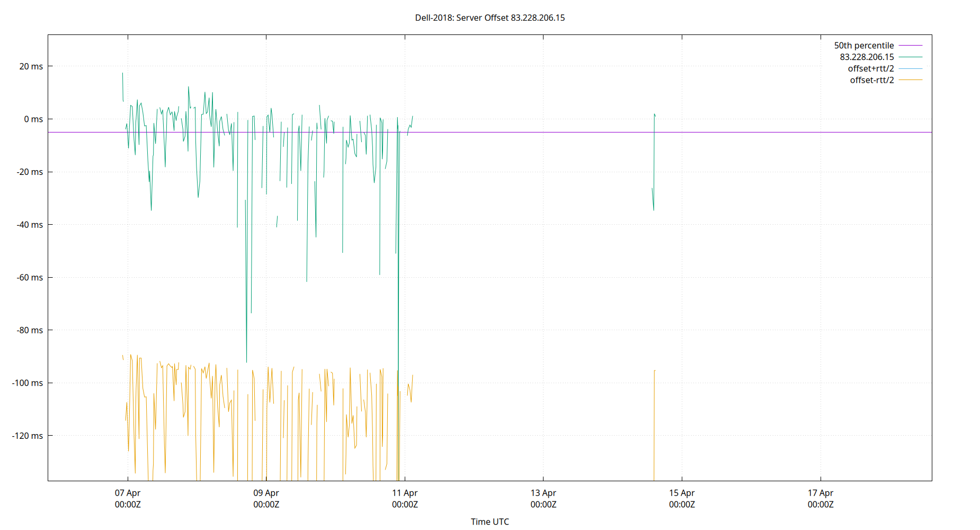This screenshot has width=980, height=530.
Task: Select the 'offset+rtt/2' legend entry
Action: click(870, 68)
